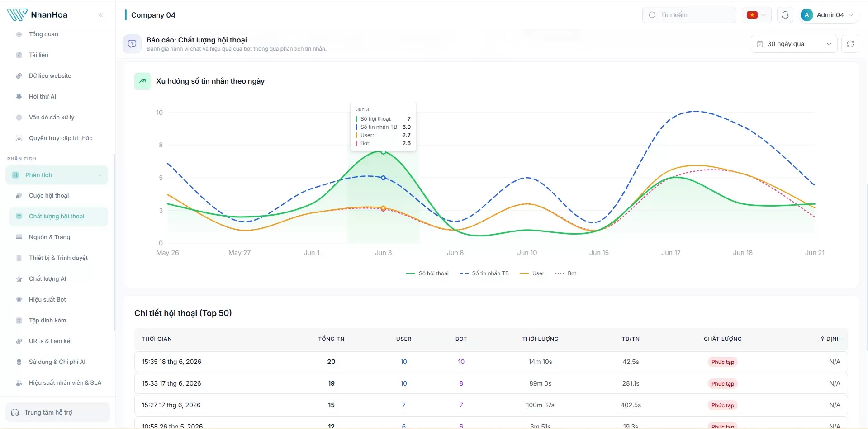Open the 30 ngày qua date range dropdown
This screenshot has width=868, height=429.
pos(794,44)
